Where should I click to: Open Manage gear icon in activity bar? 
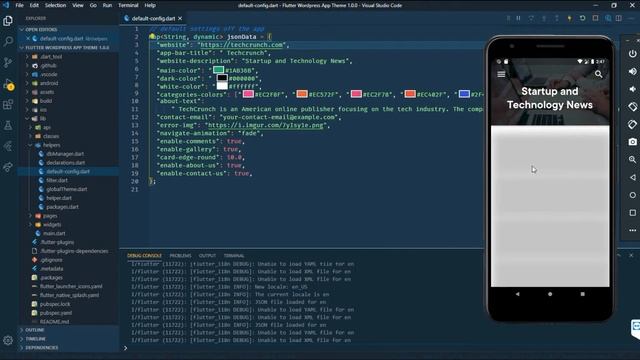[x=8, y=340]
